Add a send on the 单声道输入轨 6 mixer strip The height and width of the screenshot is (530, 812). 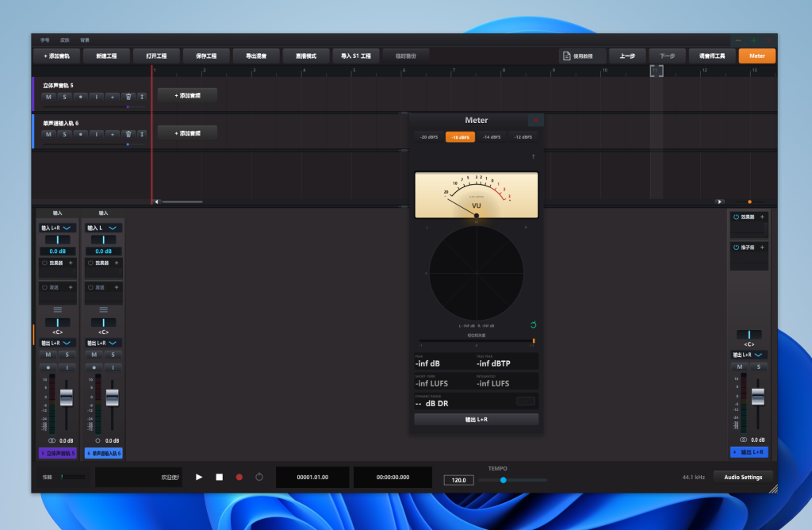[117, 287]
